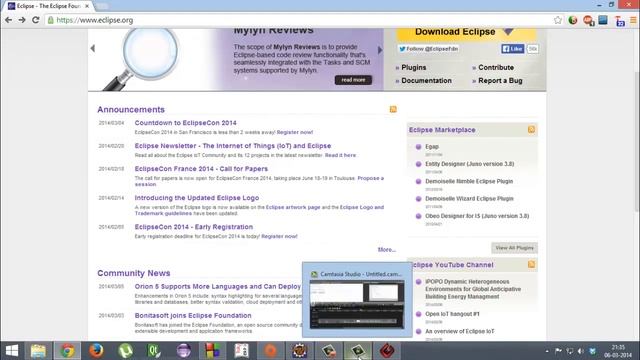Viewport: 640px width, 360px height.
Task: Open the iPOPO Dynamic Heterogeneous Environments video
Action: (473, 289)
